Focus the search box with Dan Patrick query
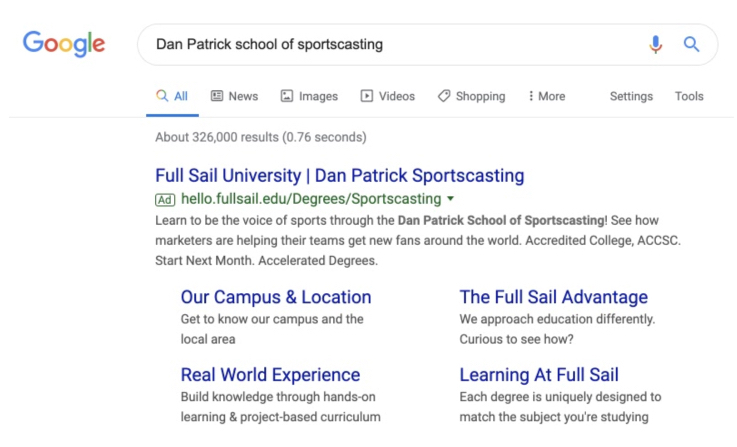This screenshot has width=737, height=447. point(427,45)
